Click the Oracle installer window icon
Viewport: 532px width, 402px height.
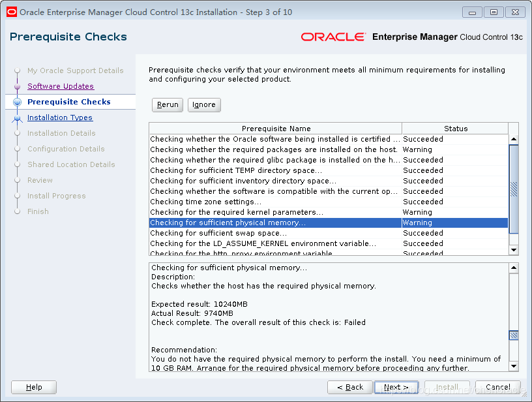click(x=12, y=12)
